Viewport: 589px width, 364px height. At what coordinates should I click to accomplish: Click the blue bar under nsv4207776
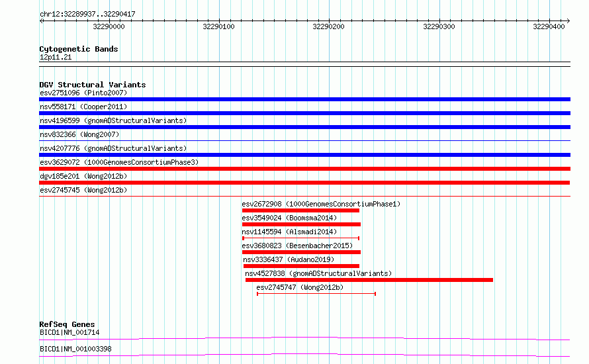pos(304,155)
